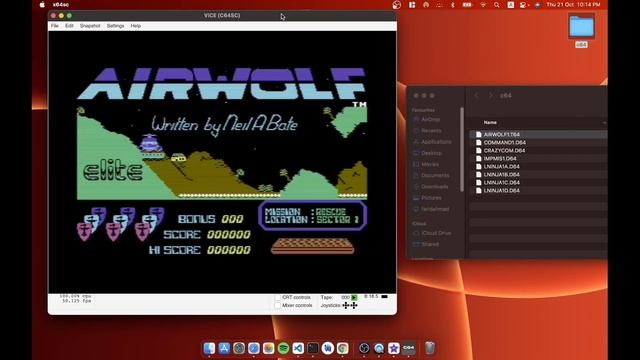
Task: Click the tape counter 000 value
Action: (345, 298)
